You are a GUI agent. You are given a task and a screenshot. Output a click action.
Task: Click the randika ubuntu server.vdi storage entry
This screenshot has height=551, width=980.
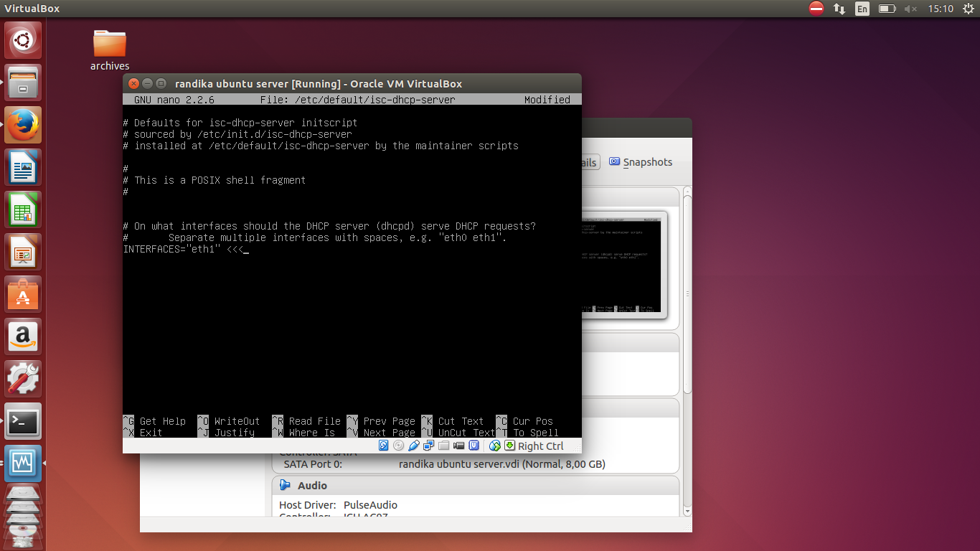[x=502, y=464]
